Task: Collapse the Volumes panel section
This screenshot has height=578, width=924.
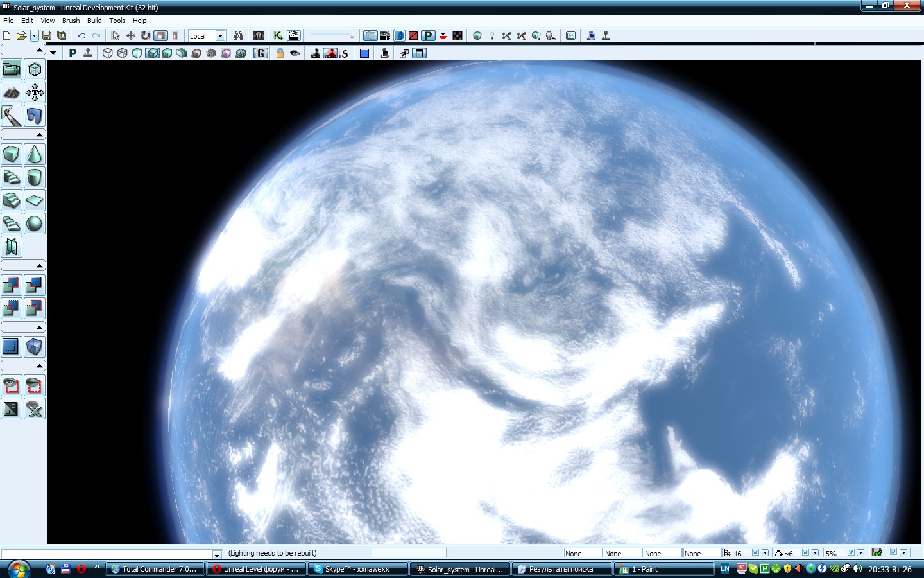Action: (x=23, y=327)
